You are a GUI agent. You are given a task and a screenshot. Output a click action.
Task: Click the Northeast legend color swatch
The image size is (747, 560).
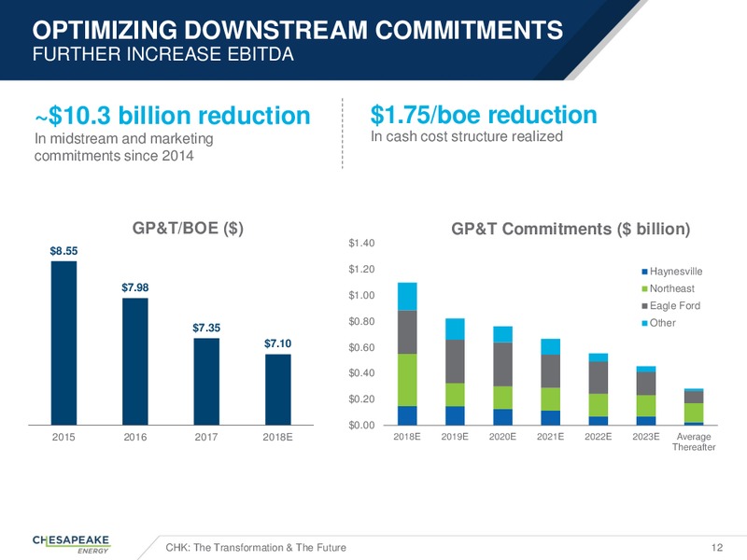click(645, 289)
